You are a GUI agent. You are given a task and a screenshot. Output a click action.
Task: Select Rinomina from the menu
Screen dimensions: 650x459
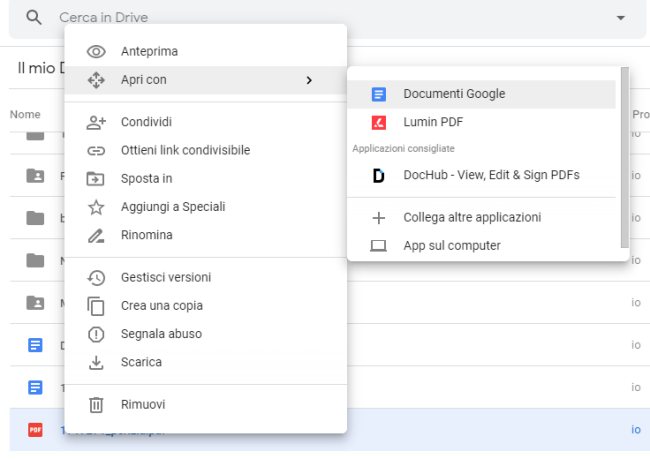(206, 235)
